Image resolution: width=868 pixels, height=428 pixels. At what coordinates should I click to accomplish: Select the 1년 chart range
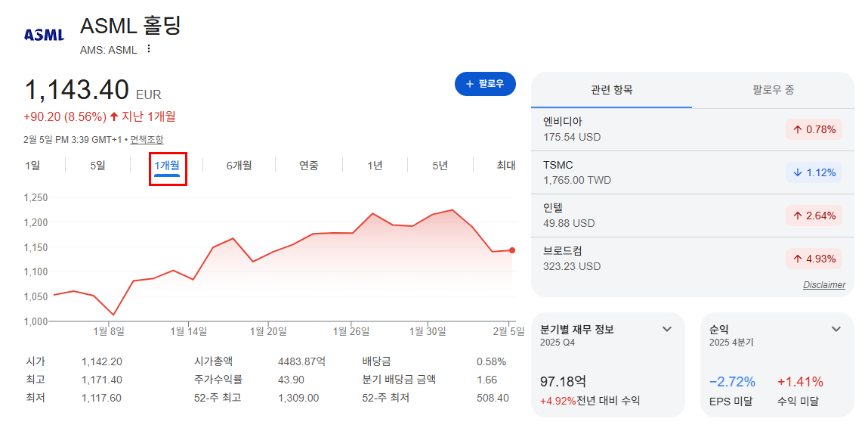point(375,165)
